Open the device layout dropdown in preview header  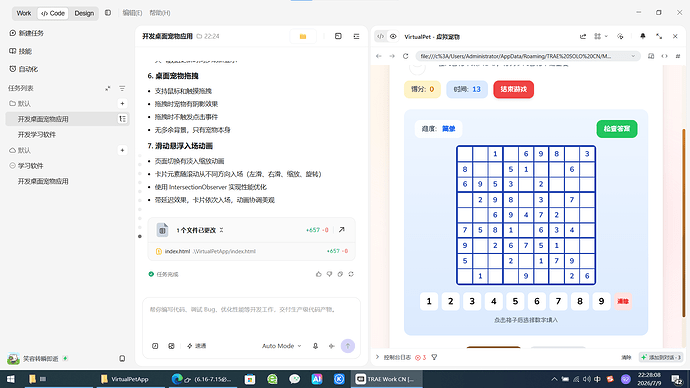pyautogui.click(x=601, y=37)
